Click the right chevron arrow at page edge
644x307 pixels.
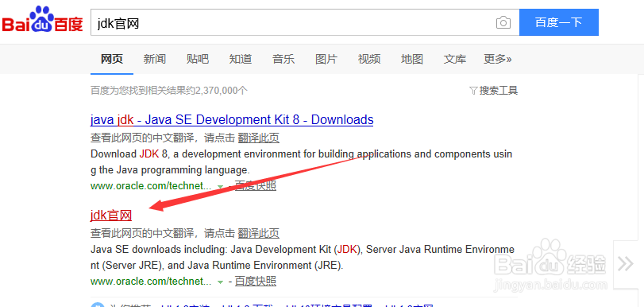[626, 264]
